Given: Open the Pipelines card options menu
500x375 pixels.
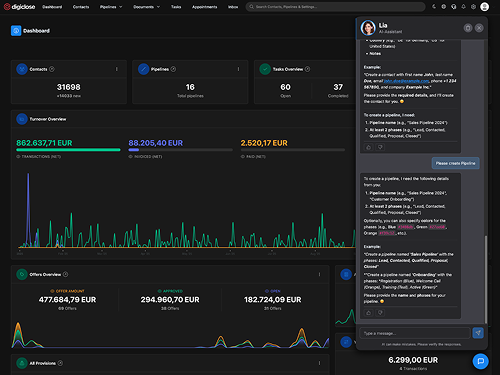Looking at the screenshot, I should [x=238, y=69].
